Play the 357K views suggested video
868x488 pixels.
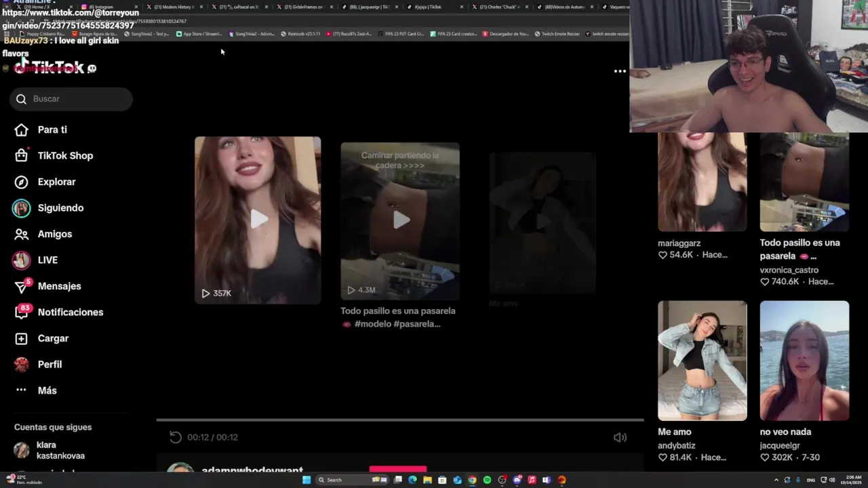(258, 220)
